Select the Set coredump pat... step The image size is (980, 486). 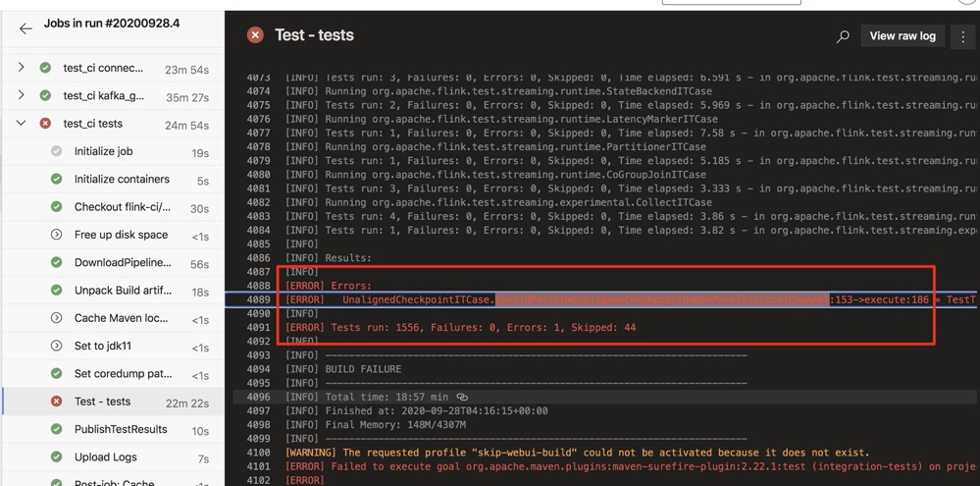(113, 374)
